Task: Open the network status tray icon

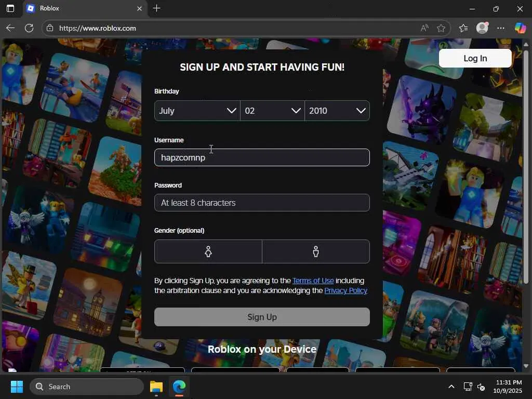Action: (x=468, y=387)
